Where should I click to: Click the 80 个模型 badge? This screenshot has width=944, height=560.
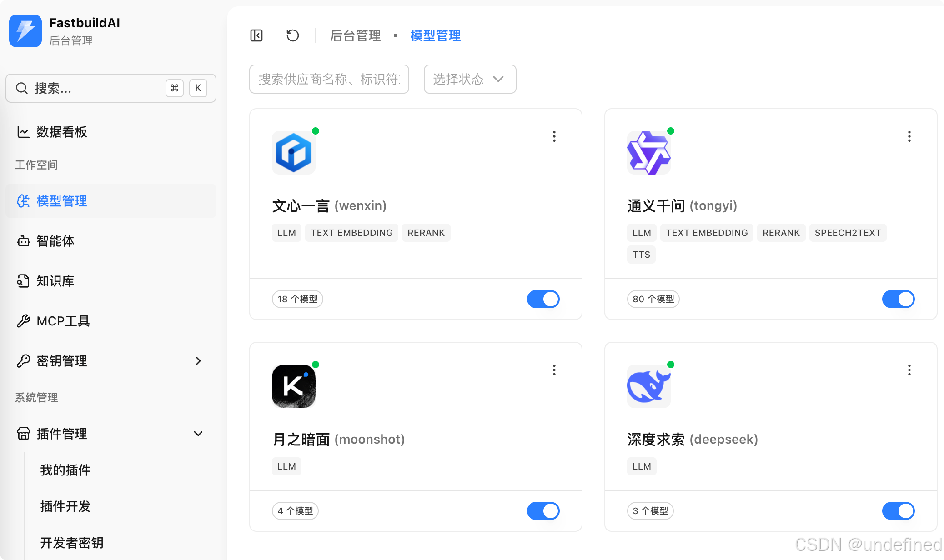coord(653,299)
